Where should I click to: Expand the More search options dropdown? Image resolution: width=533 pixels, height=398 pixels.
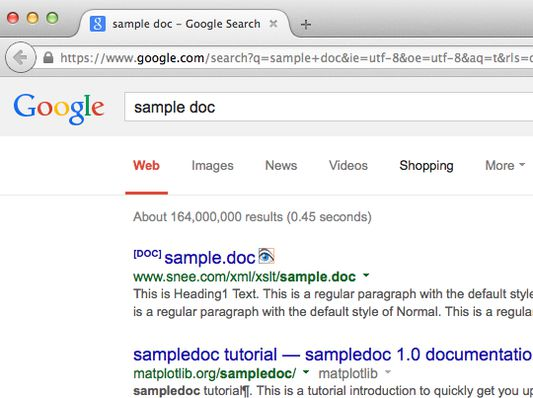505,166
